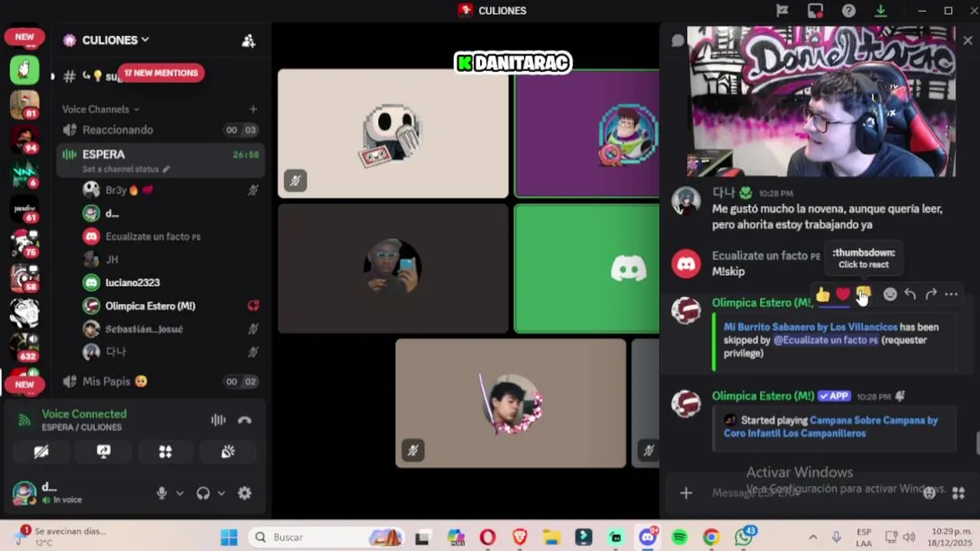Open the apps launcher in message box
The image size is (980, 551).
[x=959, y=493]
